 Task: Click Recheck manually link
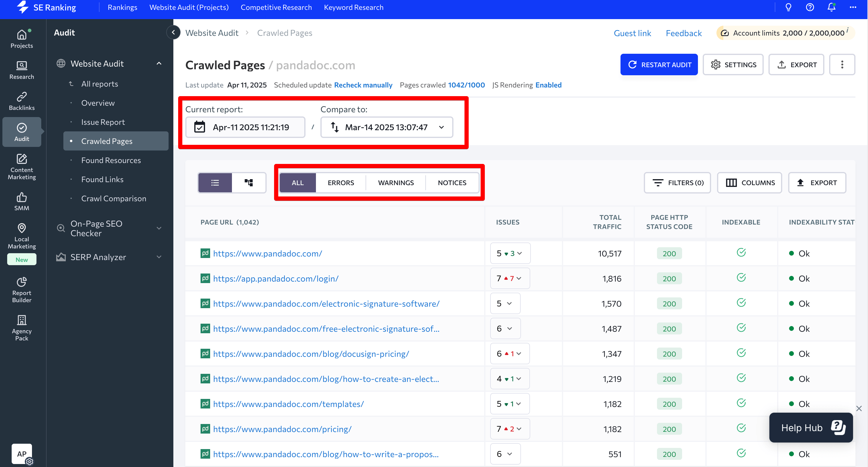pyautogui.click(x=363, y=85)
